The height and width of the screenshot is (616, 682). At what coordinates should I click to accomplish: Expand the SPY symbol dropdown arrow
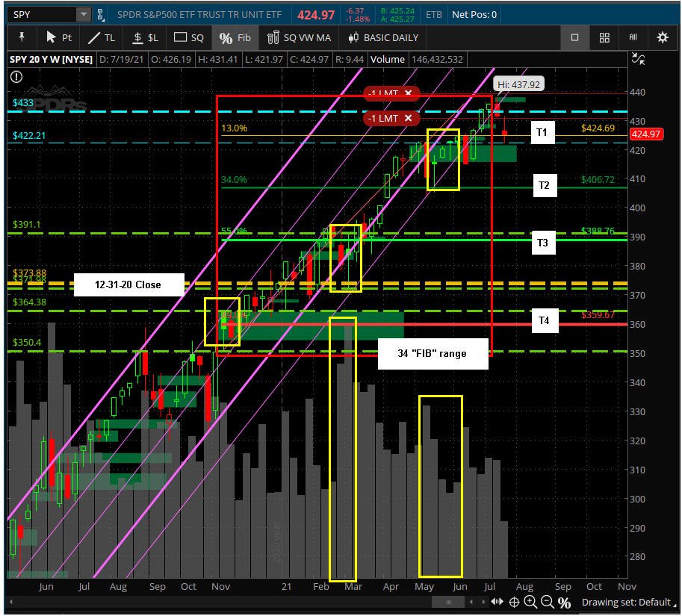[x=83, y=14]
